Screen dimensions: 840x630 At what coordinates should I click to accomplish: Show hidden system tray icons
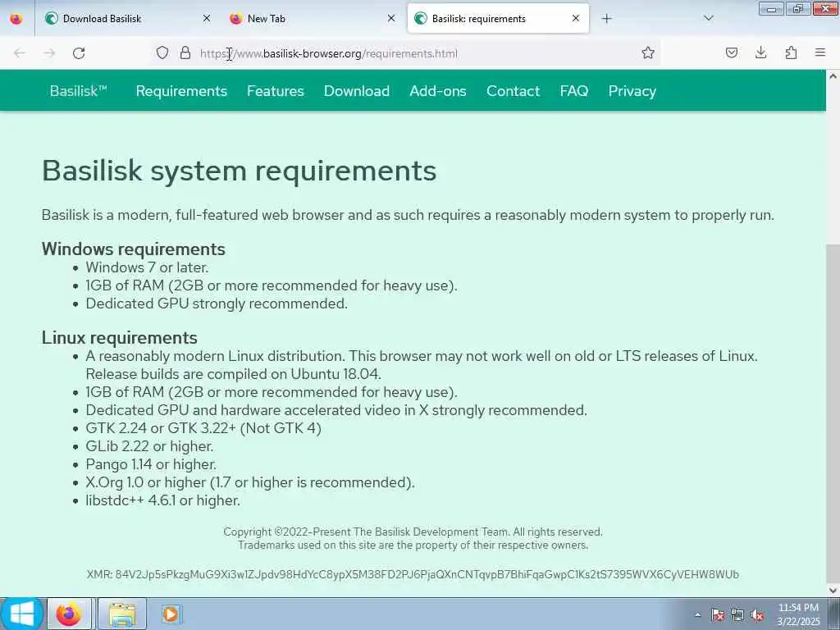[697, 615]
